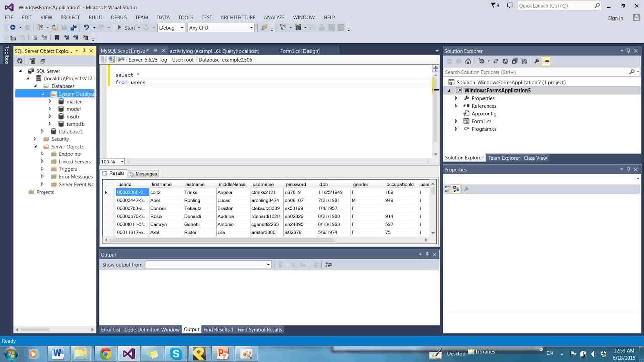Click the Save All toolbar icon
Viewport: 644px width, 362px height.
tap(73, 28)
